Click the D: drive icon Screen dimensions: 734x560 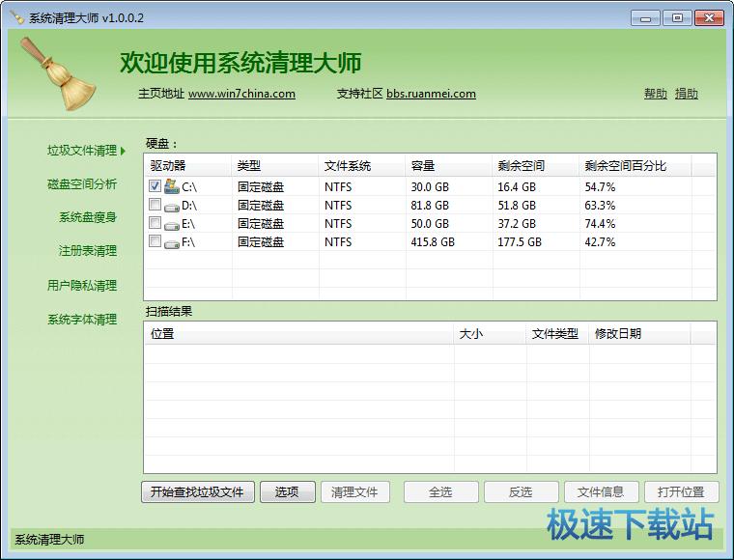tap(172, 206)
